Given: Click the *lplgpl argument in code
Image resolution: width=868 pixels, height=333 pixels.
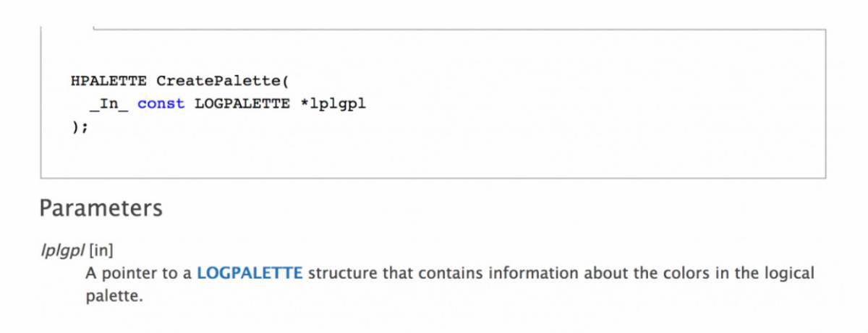Looking at the screenshot, I should click(333, 103).
